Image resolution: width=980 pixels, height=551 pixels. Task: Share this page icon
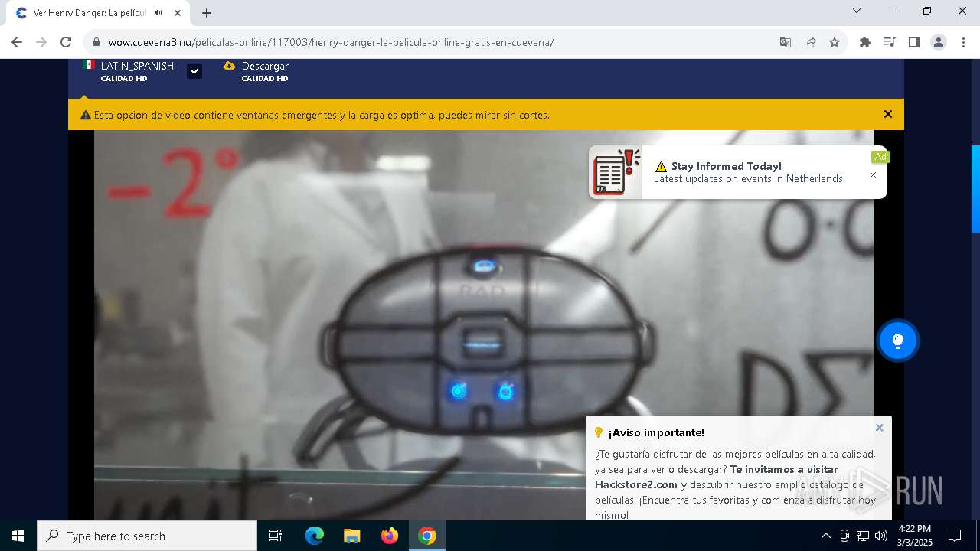(x=810, y=42)
